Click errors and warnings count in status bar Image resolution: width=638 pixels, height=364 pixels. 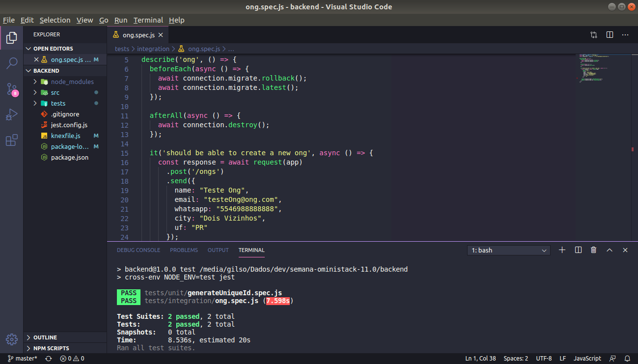click(72, 359)
